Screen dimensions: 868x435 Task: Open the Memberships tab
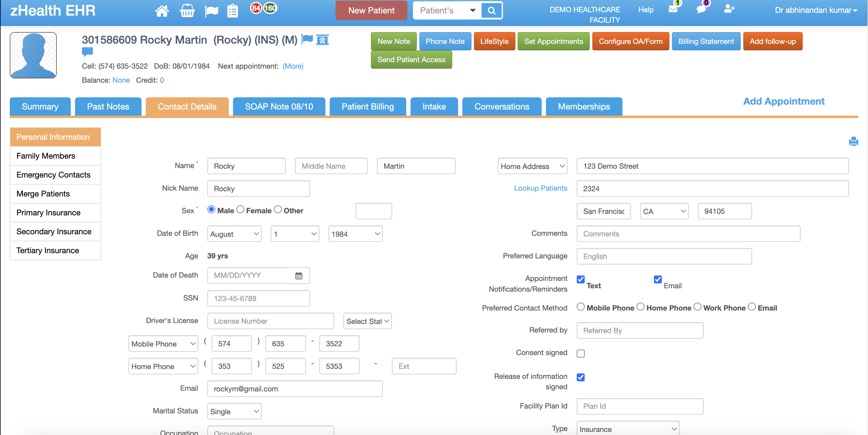pos(584,106)
